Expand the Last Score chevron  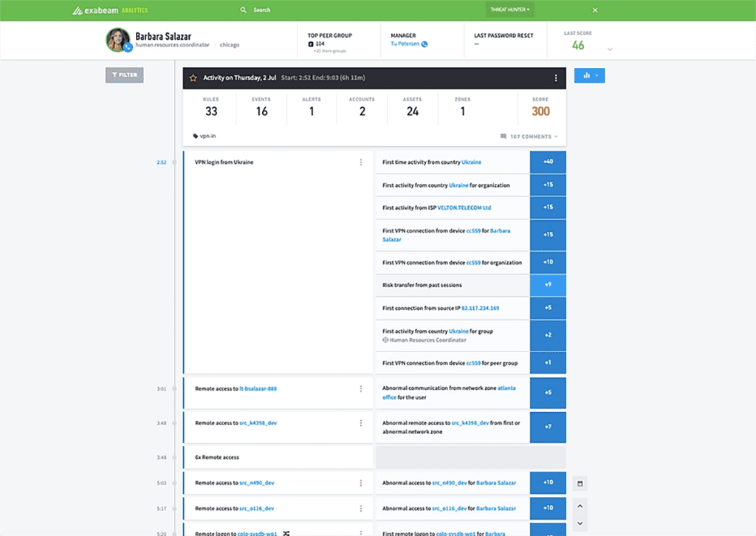[x=610, y=49]
